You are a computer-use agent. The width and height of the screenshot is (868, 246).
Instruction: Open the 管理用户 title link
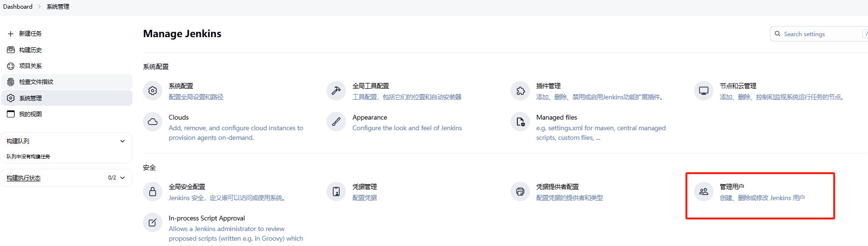tap(732, 187)
